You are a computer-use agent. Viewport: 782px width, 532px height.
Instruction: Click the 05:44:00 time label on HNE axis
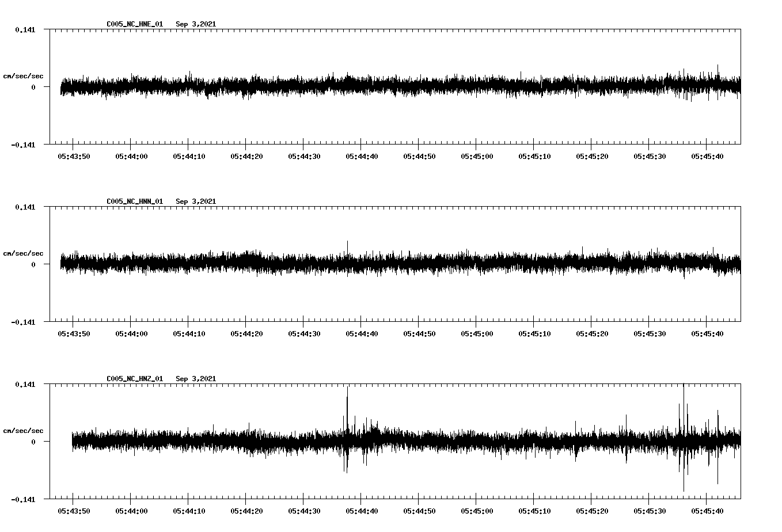pyautogui.click(x=131, y=157)
